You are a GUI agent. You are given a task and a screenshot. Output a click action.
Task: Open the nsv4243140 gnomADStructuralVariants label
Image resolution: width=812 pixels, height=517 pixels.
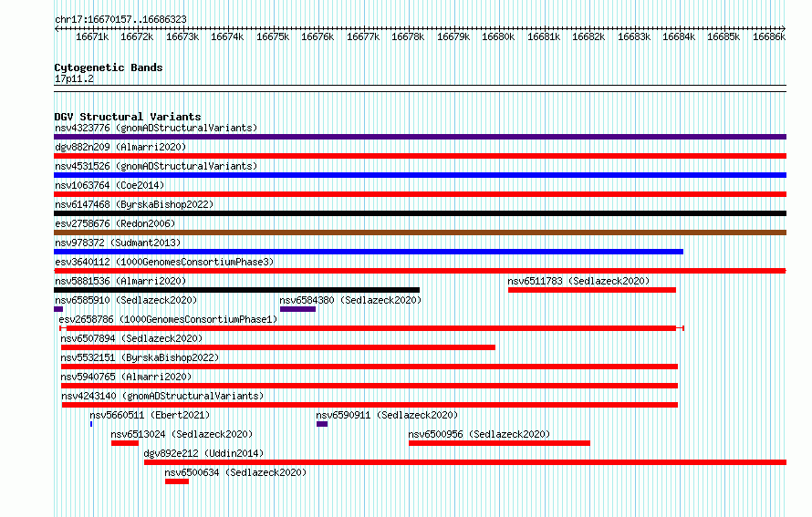click(x=162, y=396)
